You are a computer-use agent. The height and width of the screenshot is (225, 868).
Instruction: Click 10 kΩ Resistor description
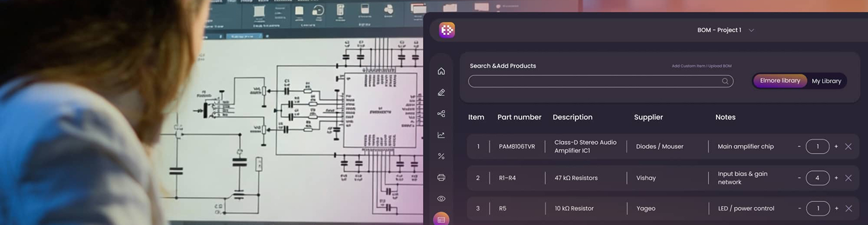[574, 208]
